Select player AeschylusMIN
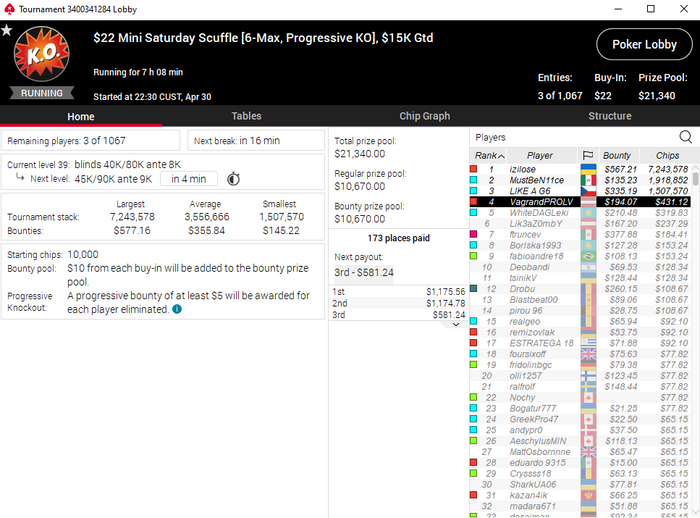The height and width of the screenshot is (518, 700). (579, 441)
